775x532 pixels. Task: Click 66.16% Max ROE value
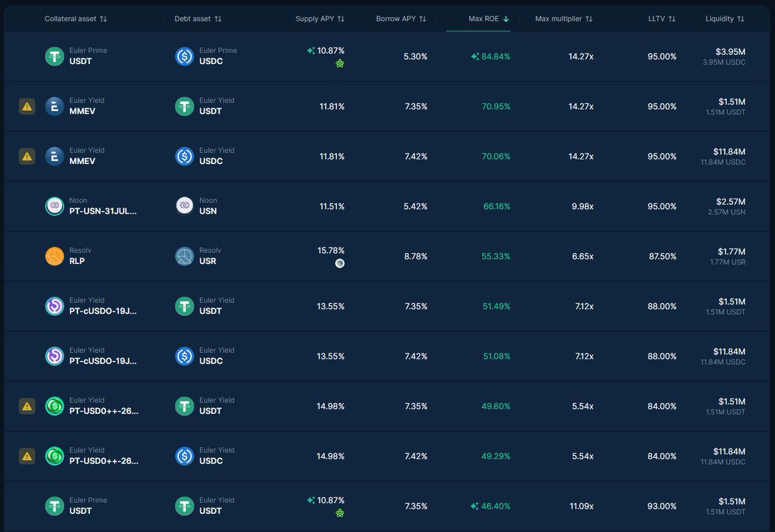click(x=496, y=206)
